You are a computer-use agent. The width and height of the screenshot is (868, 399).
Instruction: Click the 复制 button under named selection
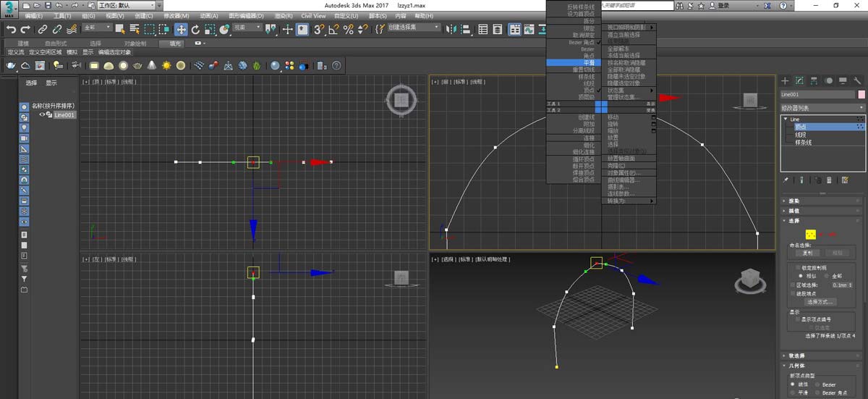pyautogui.click(x=808, y=253)
